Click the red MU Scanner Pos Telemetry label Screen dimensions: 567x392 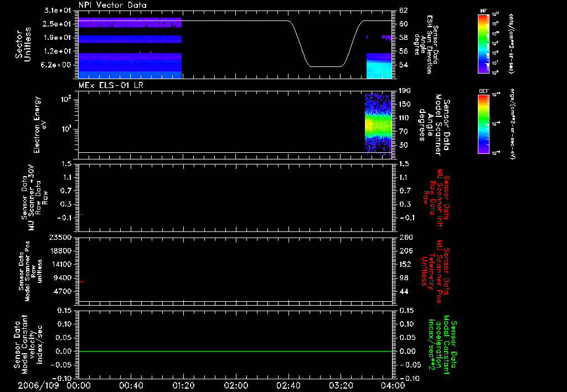tap(435, 271)
